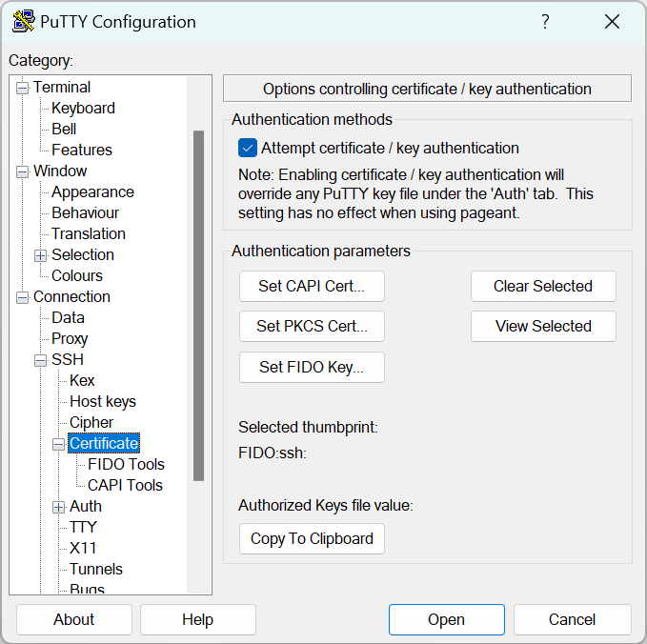Click Set FIDO Key button

click(x=312, y=367)
